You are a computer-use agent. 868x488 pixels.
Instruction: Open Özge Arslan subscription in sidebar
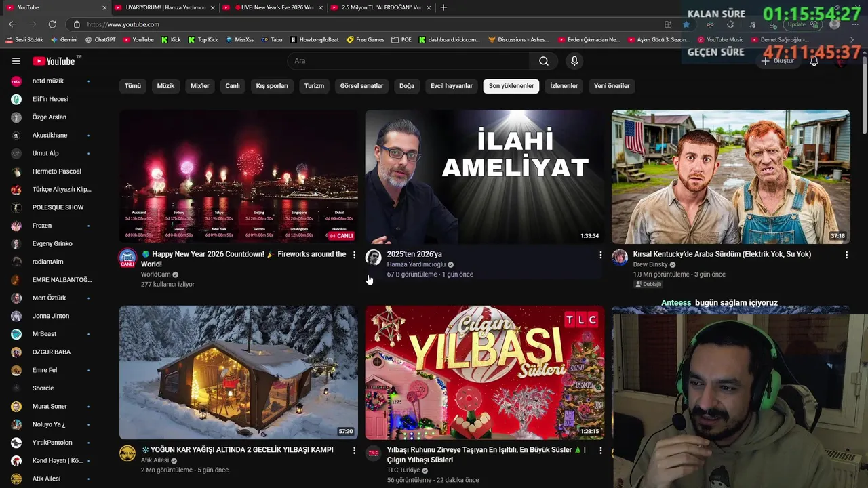[51, 117]
